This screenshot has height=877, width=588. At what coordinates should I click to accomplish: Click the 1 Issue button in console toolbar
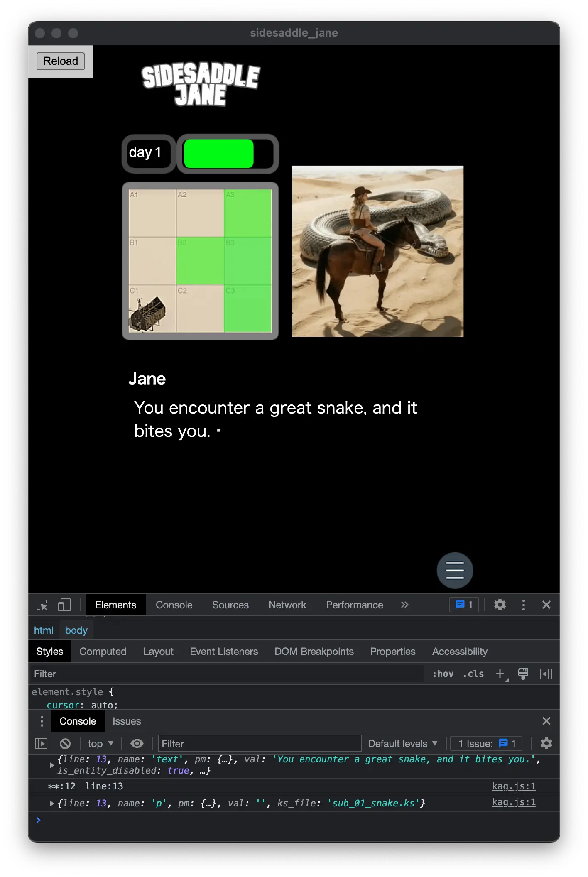486,744
